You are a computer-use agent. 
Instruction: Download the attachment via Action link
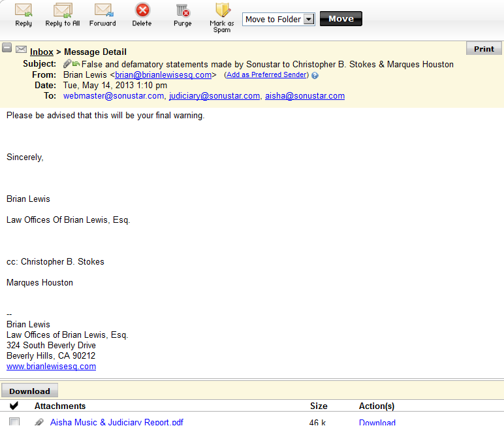pos(377,422)
